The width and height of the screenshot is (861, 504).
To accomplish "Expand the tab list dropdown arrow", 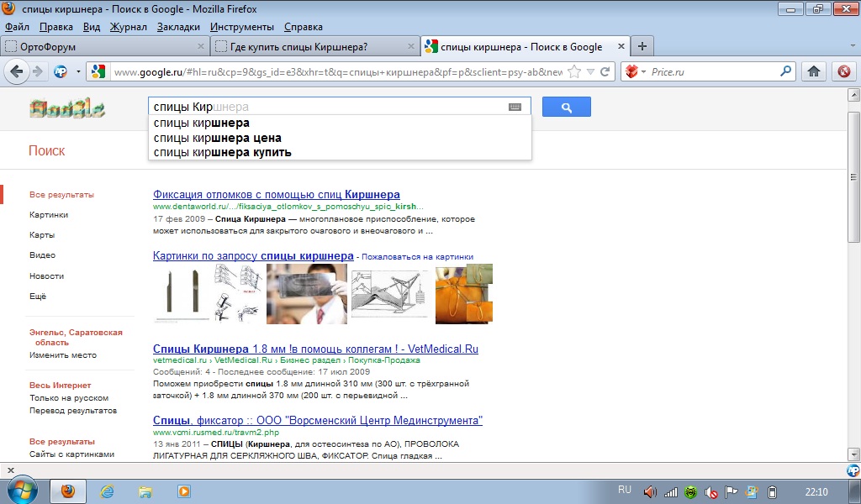I will pos(853,46).
